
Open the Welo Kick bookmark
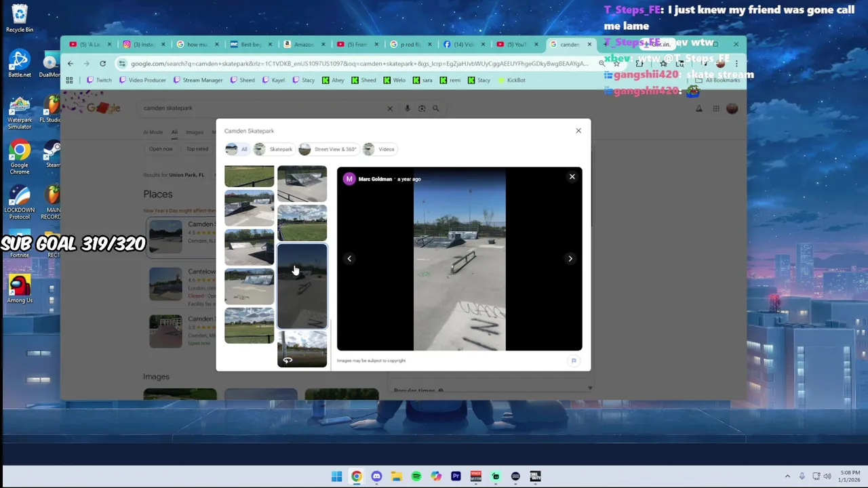395,80
